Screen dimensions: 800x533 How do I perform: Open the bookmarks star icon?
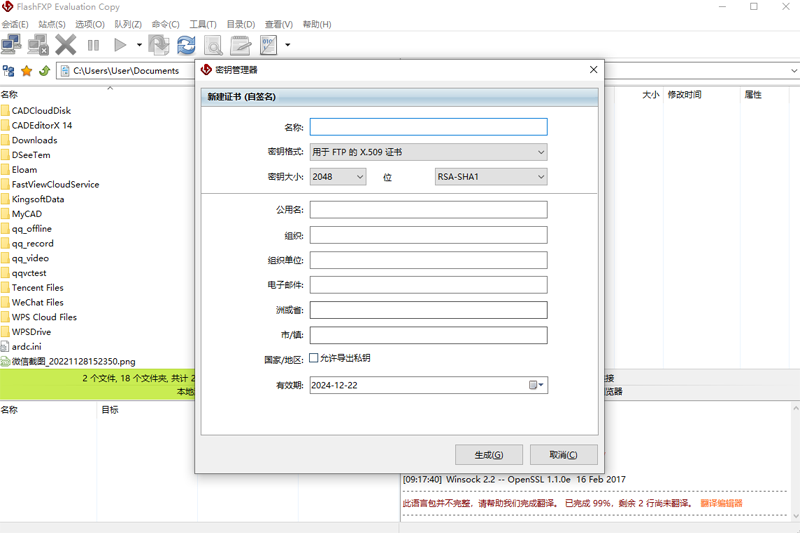(27, 71)
